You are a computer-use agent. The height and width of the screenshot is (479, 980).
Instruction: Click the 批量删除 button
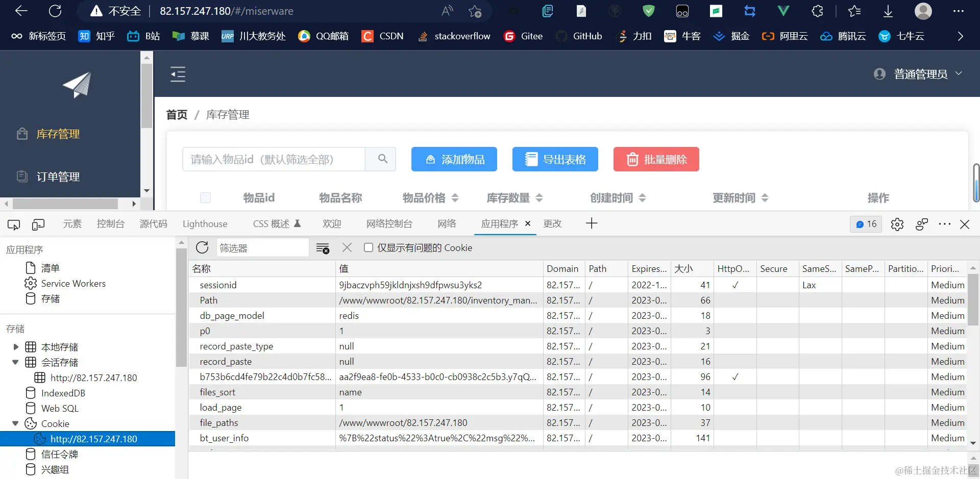[x=656, y=159]
